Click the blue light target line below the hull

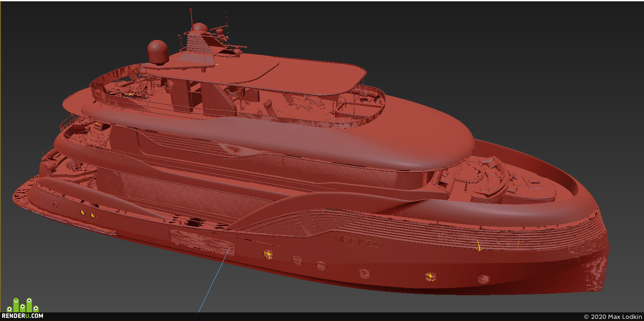point(212,284)
